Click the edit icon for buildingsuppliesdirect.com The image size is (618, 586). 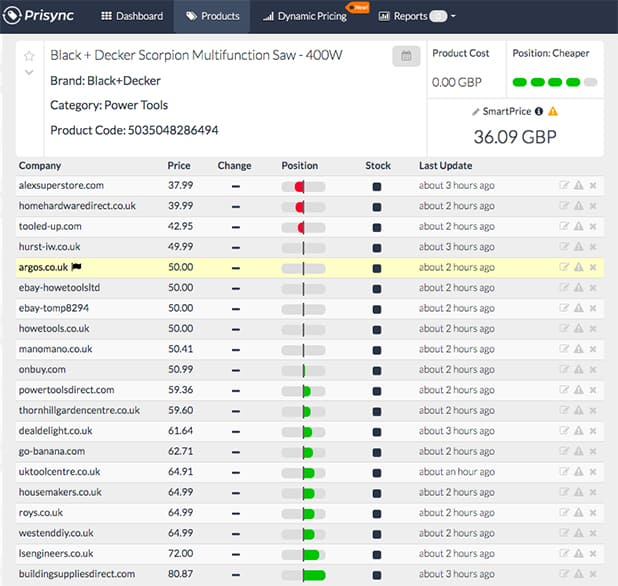tap(564, 575)
